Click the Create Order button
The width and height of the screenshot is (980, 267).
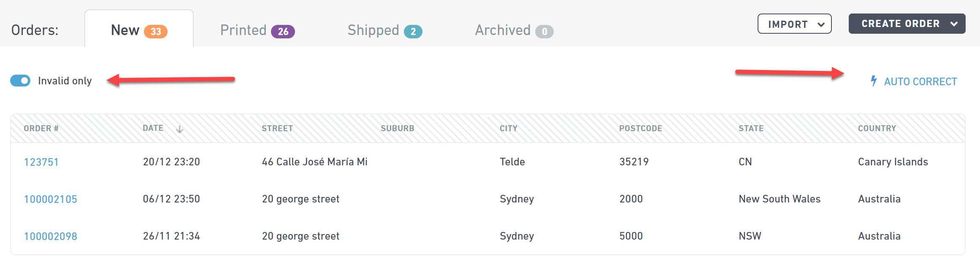click(x=907, y=24)
